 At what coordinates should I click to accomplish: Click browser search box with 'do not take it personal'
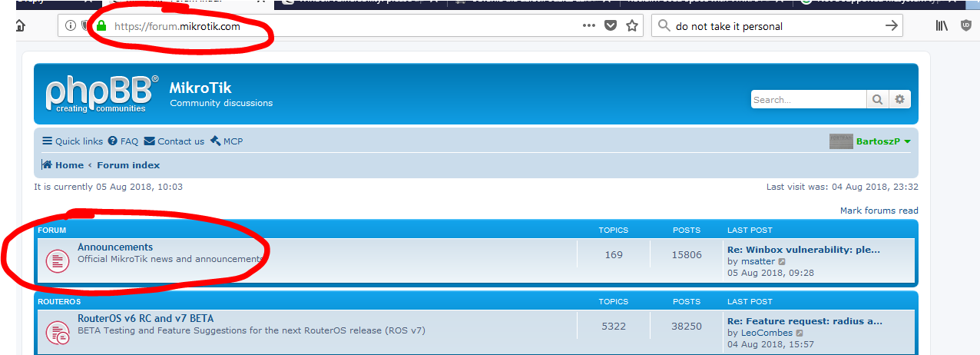tap(777, 26)
